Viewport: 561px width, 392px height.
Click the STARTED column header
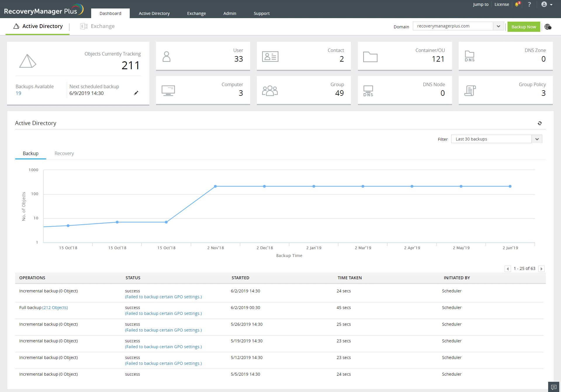point(240,278)
